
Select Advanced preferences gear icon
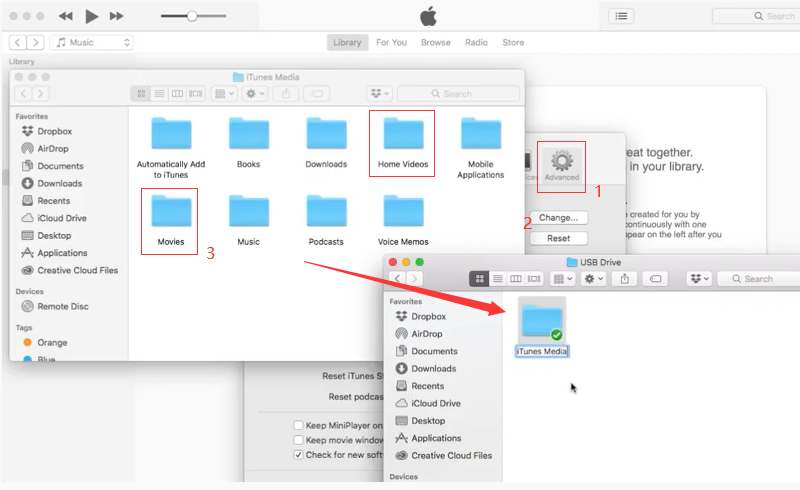(x=562, y=166)
